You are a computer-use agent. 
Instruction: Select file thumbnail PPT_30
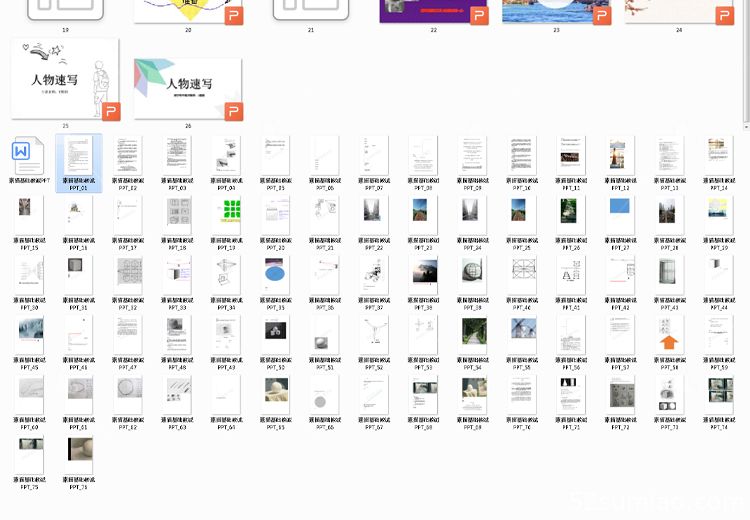[x=29, y=275]
